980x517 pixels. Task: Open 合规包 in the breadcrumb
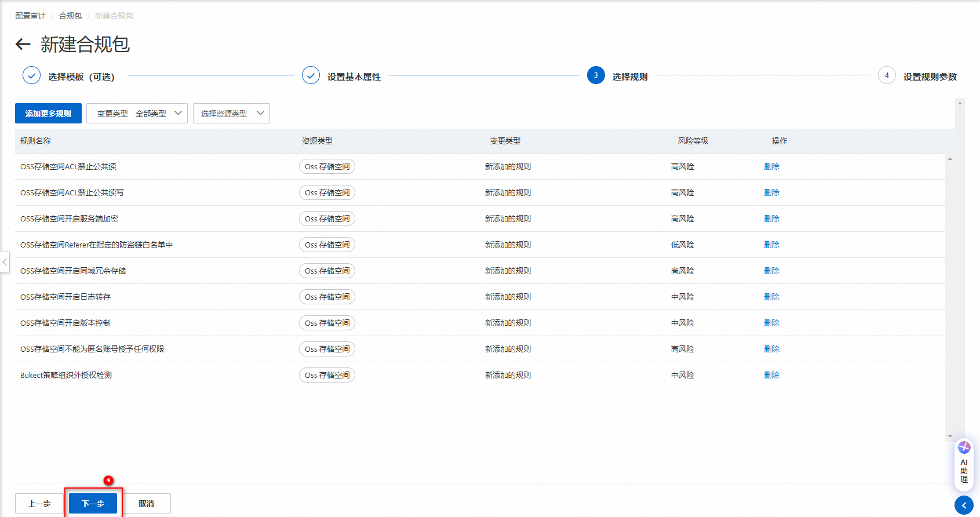point(70,16)
